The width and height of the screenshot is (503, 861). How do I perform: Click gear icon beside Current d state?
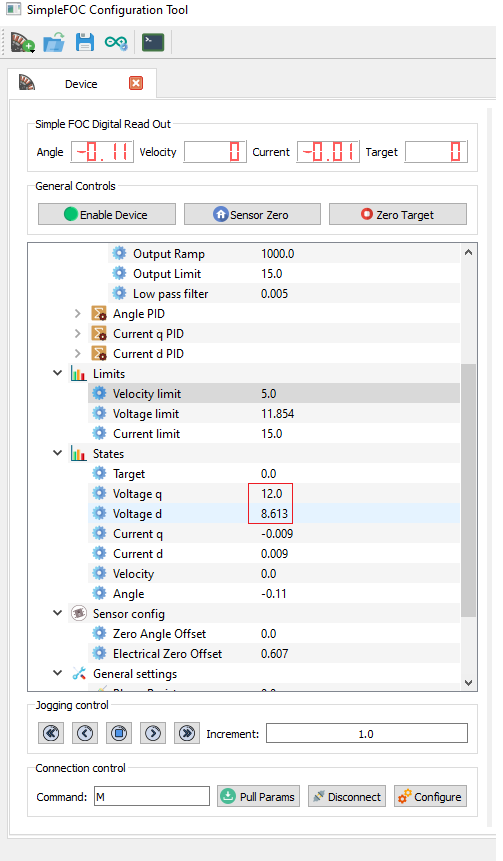[x=99, y=554]
